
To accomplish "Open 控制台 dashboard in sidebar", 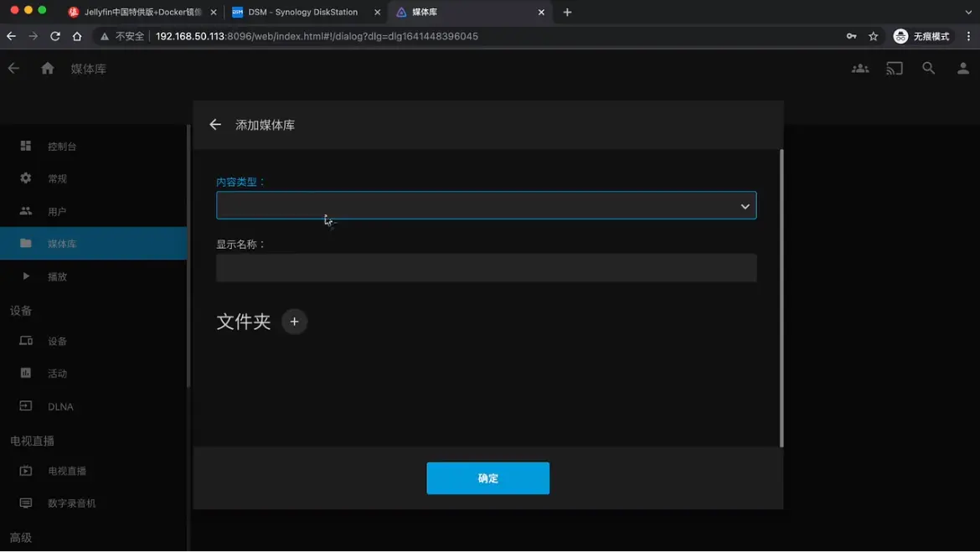I will coord(62,147).
